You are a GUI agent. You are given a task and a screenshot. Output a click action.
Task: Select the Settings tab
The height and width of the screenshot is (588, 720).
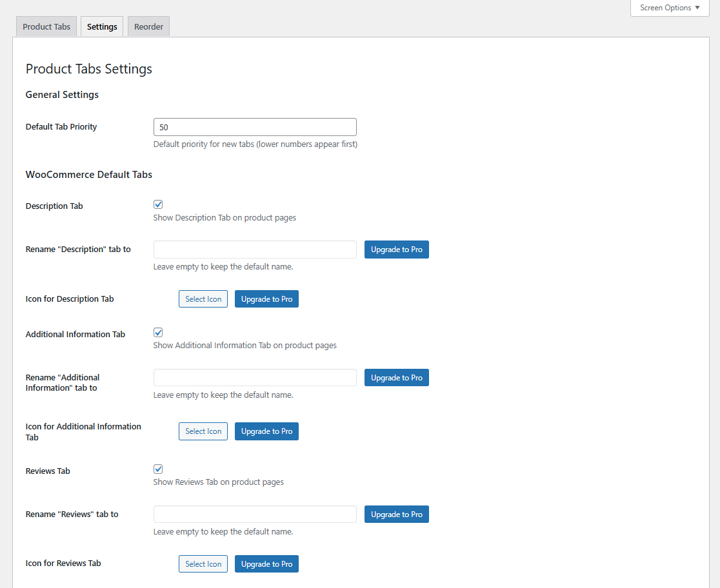point(101,26)
